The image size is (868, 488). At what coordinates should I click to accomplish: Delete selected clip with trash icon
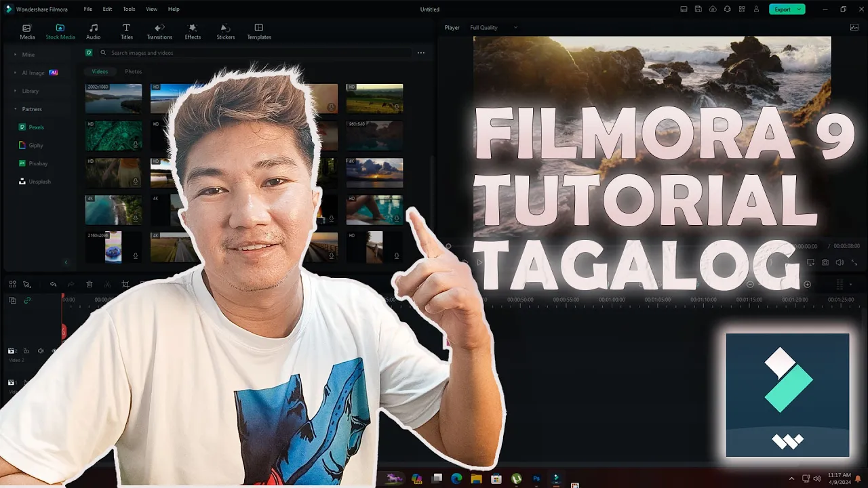tap(89, 285)
